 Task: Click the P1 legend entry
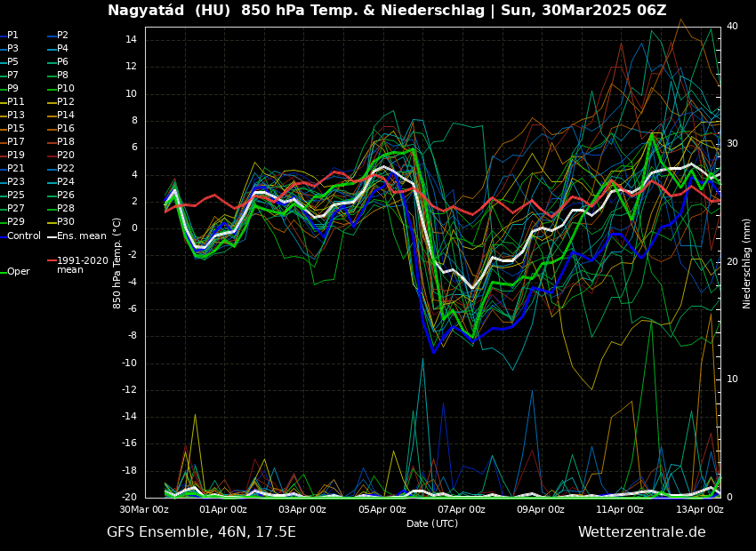(12, 36)
